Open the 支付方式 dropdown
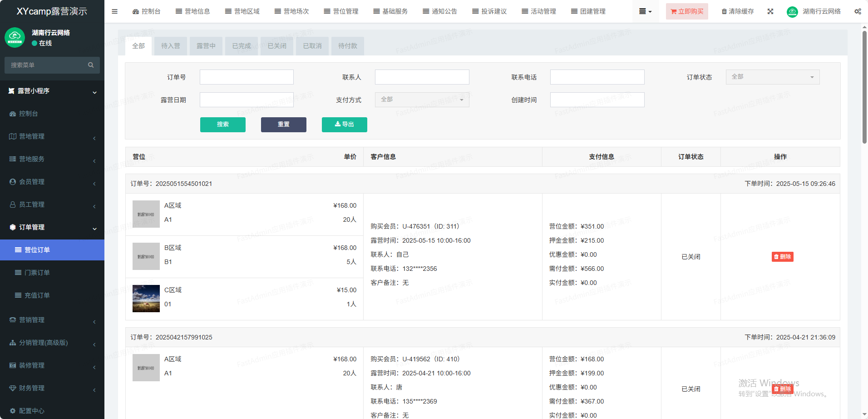Viewport: 868px width, 419px height. click(422, 100)
